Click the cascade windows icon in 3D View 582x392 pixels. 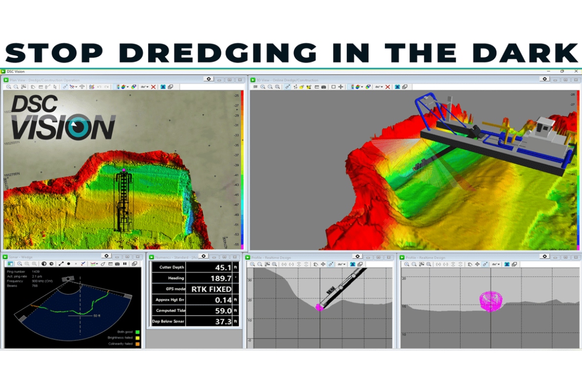click(x=405, y=87)
